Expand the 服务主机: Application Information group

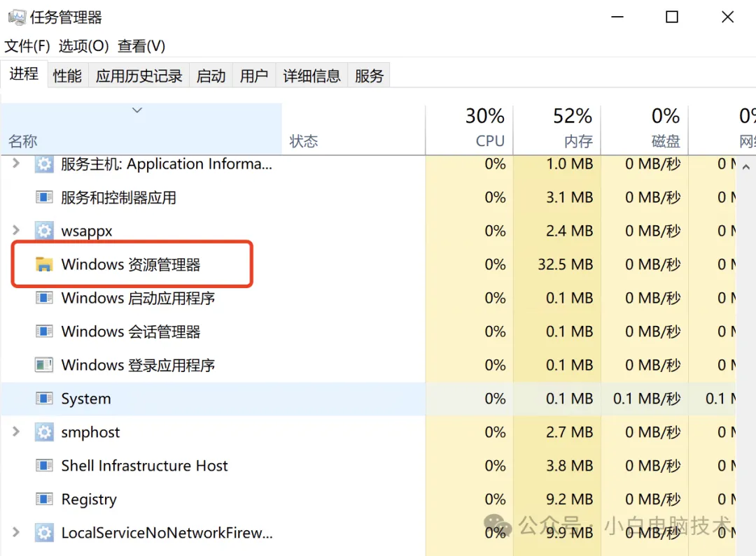(x=16, y=164)
